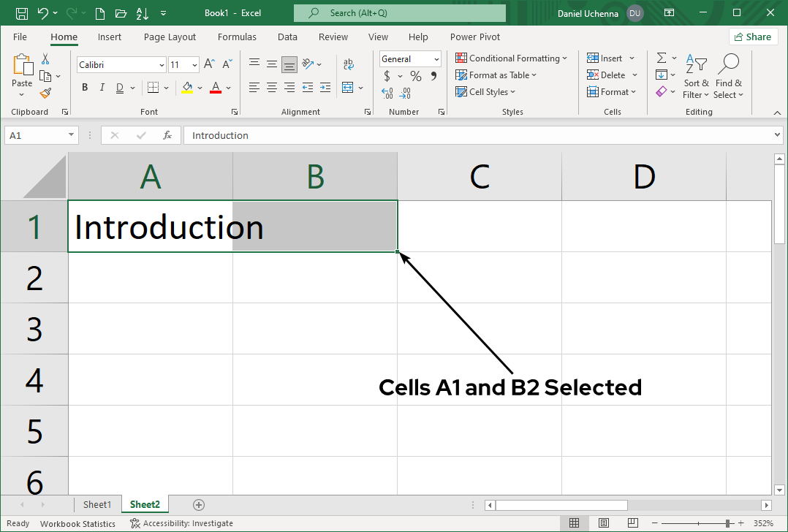Expand the Fill Color dropdown
This screenshot has height=532, width=788.
199,87
